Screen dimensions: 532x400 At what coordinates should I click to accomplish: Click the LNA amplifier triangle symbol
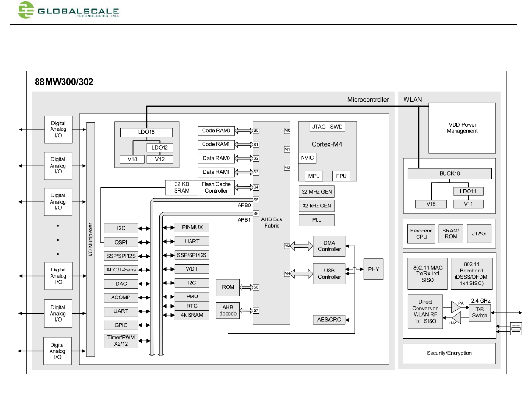point(456,319)
